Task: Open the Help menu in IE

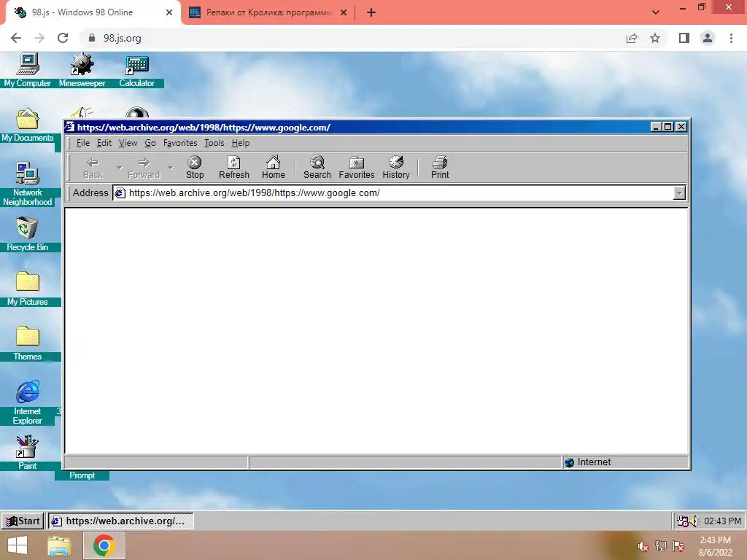Action: (x=241, y=143)
